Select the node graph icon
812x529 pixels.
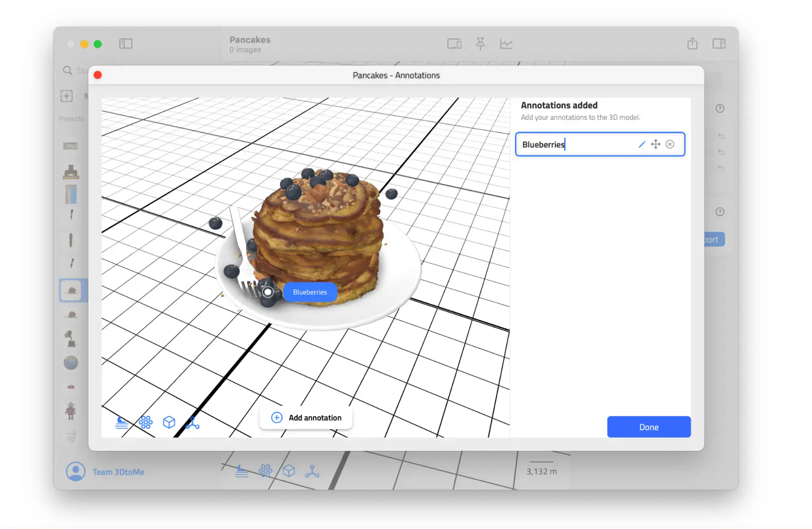pyautogui.click(x=193, y=423)
